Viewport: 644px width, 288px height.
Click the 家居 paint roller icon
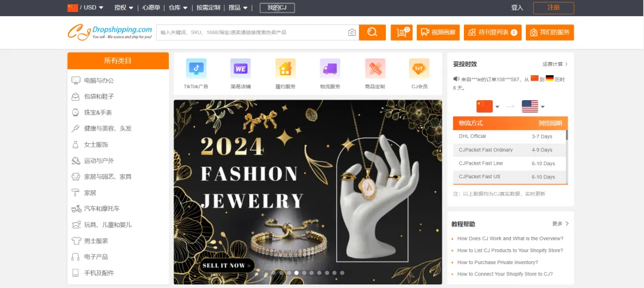(x=76, y=193)
